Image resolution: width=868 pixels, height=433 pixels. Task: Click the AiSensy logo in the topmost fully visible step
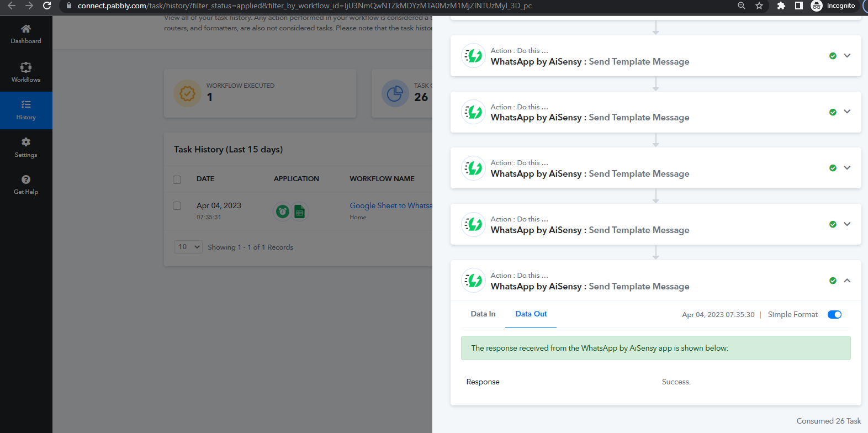tap(473, 56)
